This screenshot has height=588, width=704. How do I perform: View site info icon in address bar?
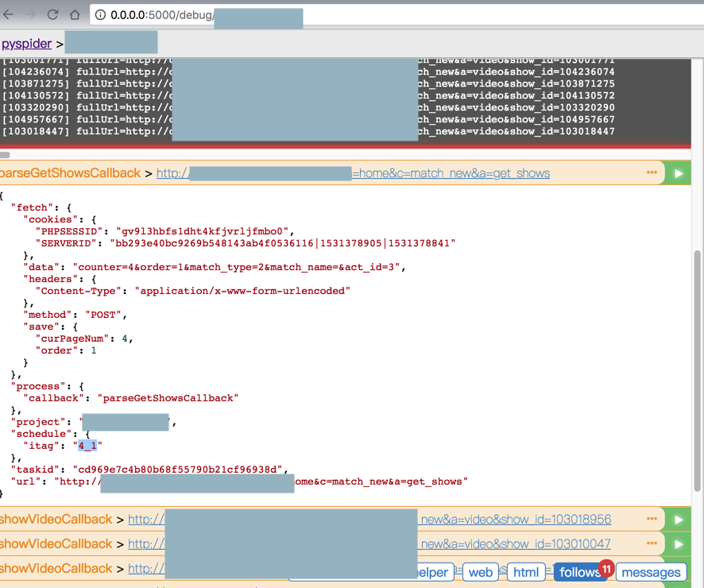(x=101, y=15)
